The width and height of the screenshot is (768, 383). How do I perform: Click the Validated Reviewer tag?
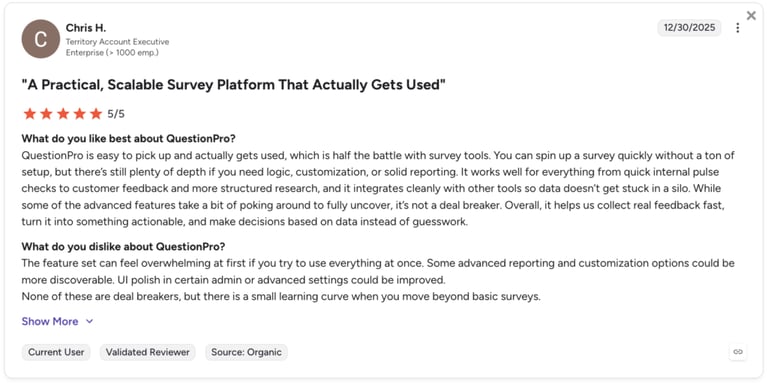point(147,352)
